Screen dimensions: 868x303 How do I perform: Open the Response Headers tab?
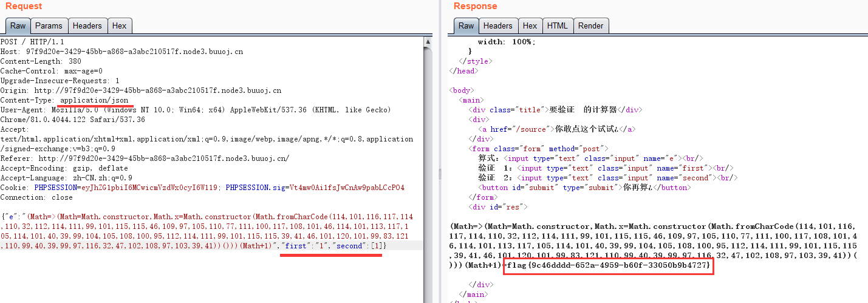(498, 26)
